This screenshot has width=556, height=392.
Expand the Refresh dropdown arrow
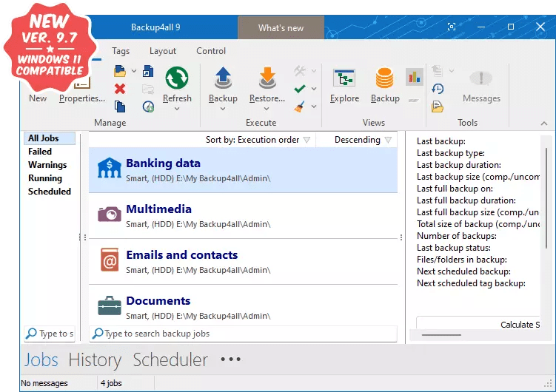[x=177, y=109]
